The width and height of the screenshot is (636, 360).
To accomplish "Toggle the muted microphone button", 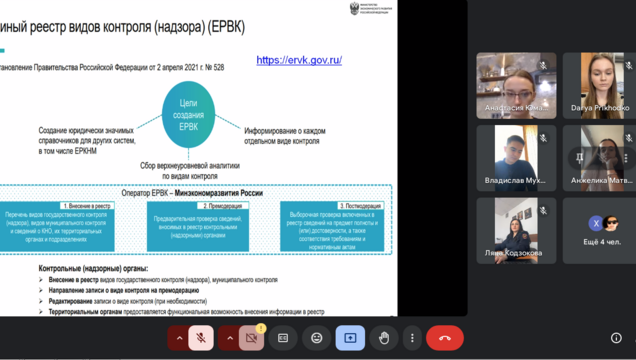I will [200, 338].
